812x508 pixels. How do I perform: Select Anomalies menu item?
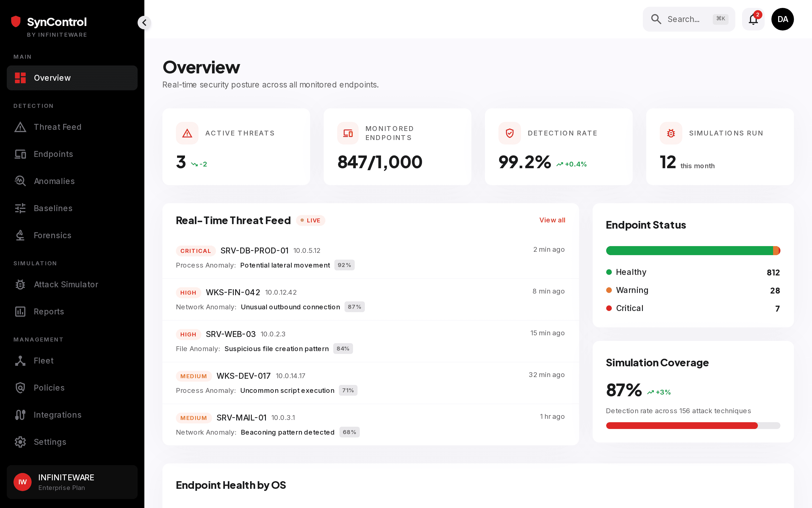tap(72, 181)
